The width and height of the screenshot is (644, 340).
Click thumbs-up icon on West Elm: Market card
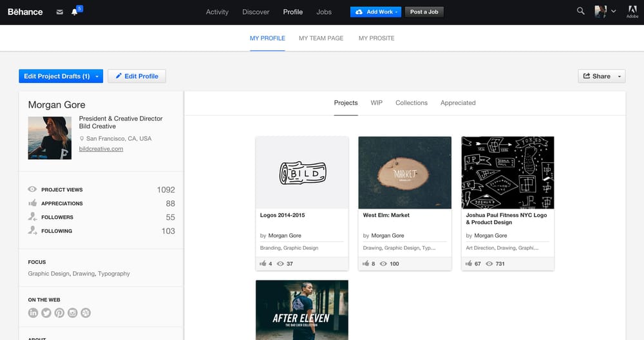[366, 263]
